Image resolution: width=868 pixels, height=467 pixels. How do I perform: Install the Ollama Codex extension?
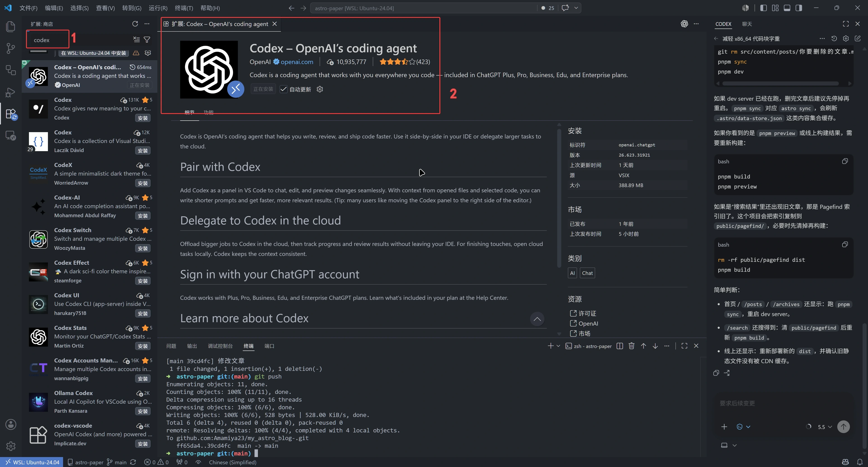143,411
